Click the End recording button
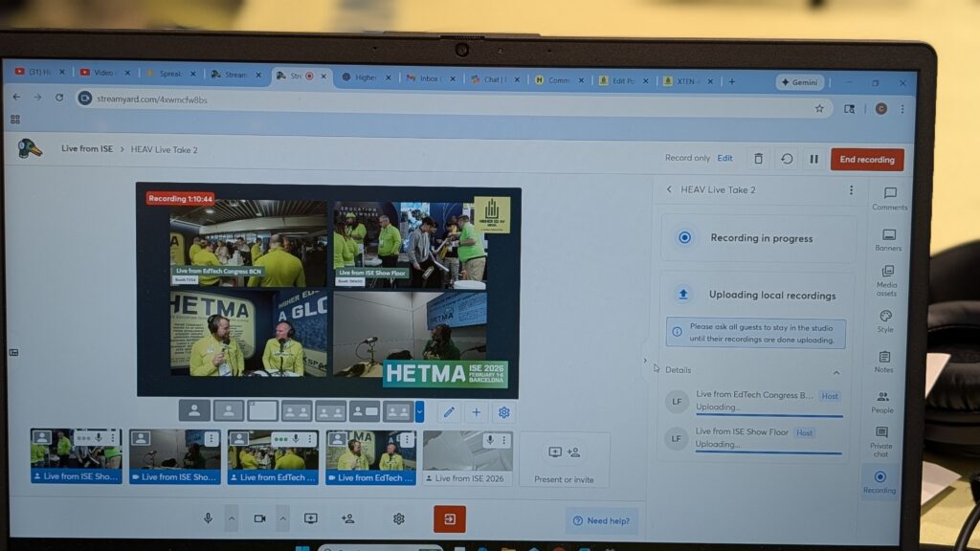980x551 pixels. click(x=866, y=160)
